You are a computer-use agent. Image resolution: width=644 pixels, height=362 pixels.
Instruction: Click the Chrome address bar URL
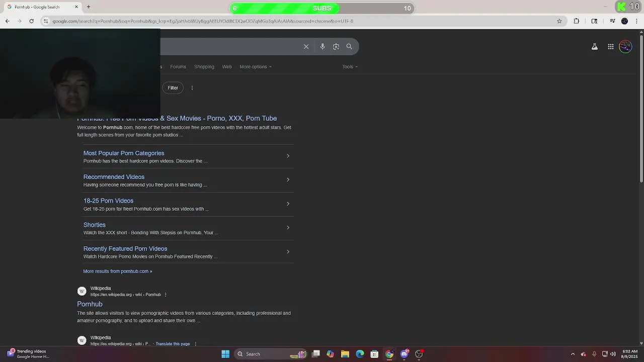point(203,21)
